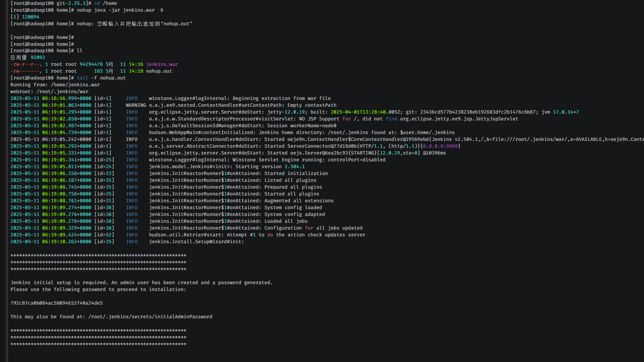This screenshot has height=362, width=644.
Task: Click 'controlPort=disabled' text
Action: point(356,160)
